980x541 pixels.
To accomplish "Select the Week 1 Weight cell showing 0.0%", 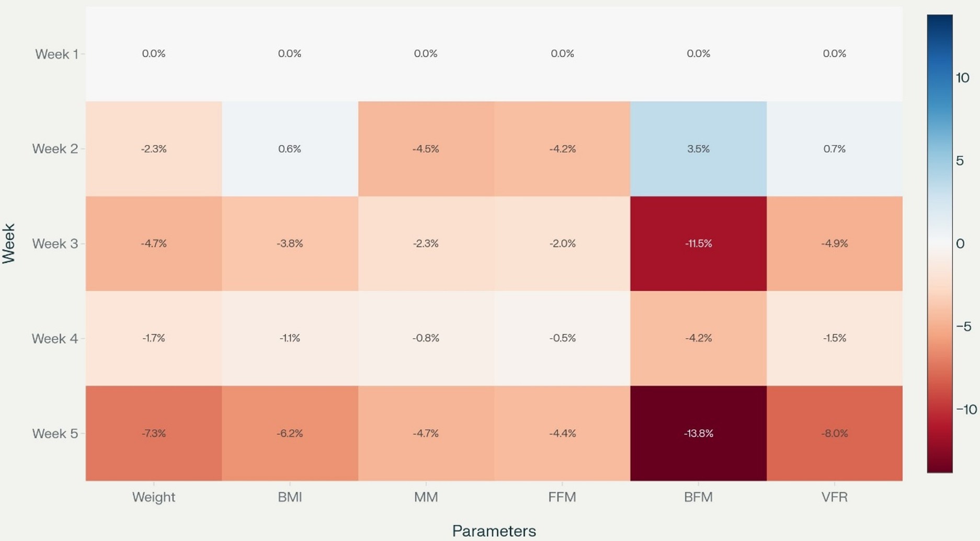I will pyautogui.click(x=154, y=54).
